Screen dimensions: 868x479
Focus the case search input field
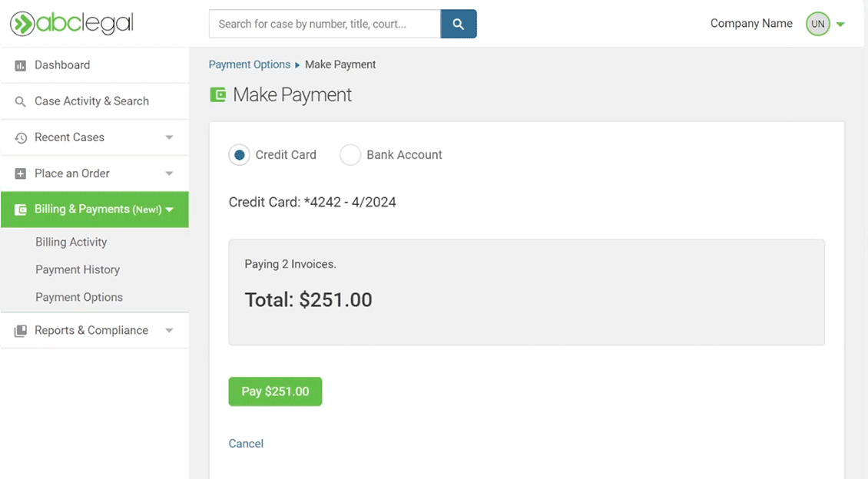[324, 24]
